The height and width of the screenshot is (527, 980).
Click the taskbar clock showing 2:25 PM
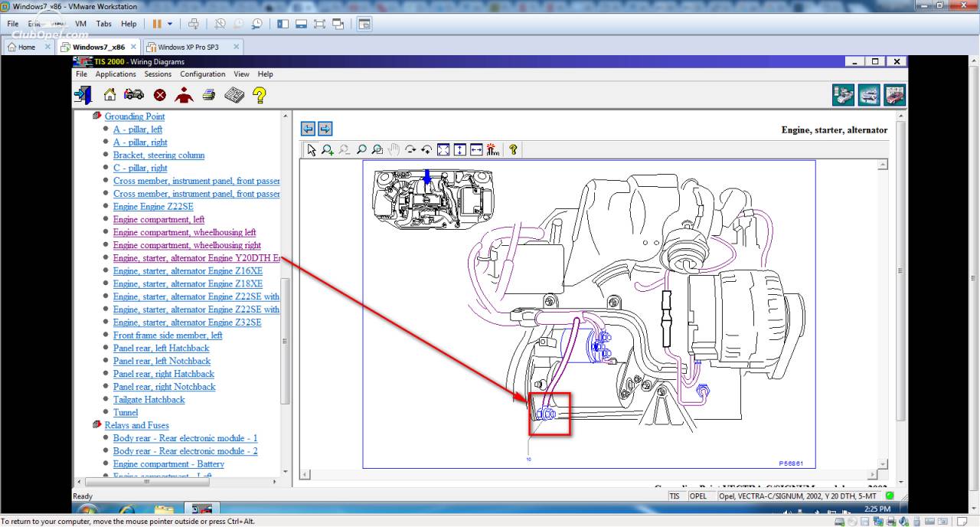(877, 509)
